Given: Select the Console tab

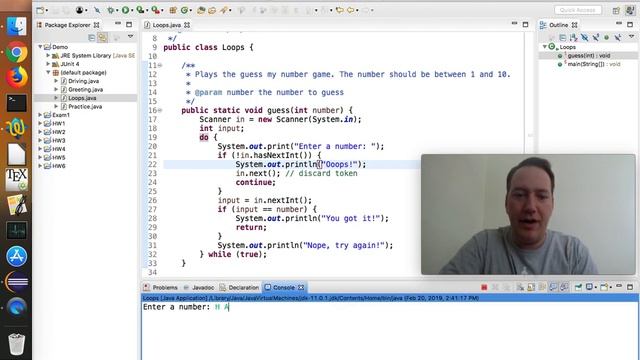Looking at the screenshot, I should [284, 287].
